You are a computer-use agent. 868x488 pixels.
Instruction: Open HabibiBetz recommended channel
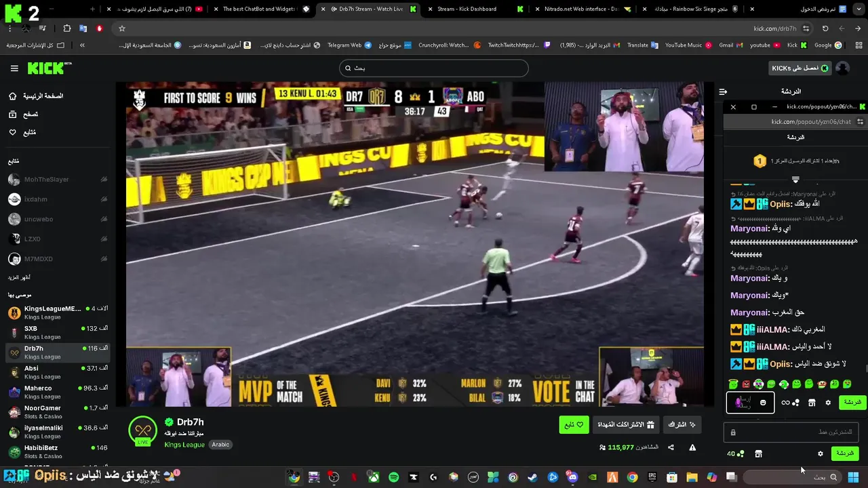point(58,451)
